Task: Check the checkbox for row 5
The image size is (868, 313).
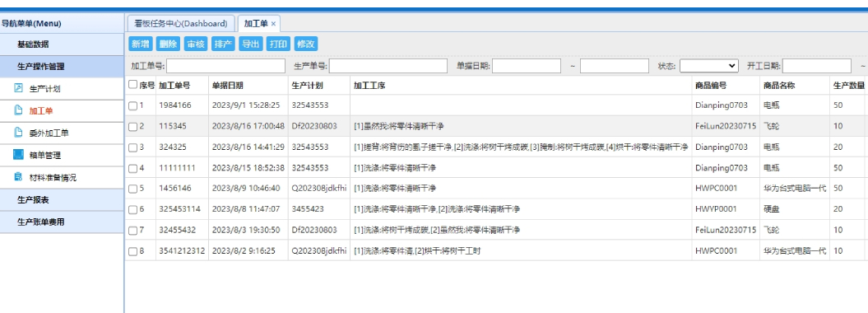Action: 132,189
